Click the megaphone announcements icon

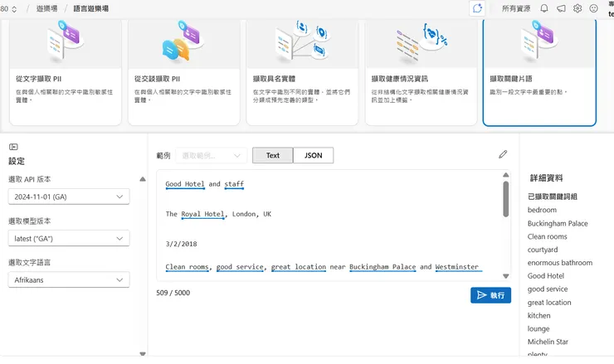coord(561,8)
